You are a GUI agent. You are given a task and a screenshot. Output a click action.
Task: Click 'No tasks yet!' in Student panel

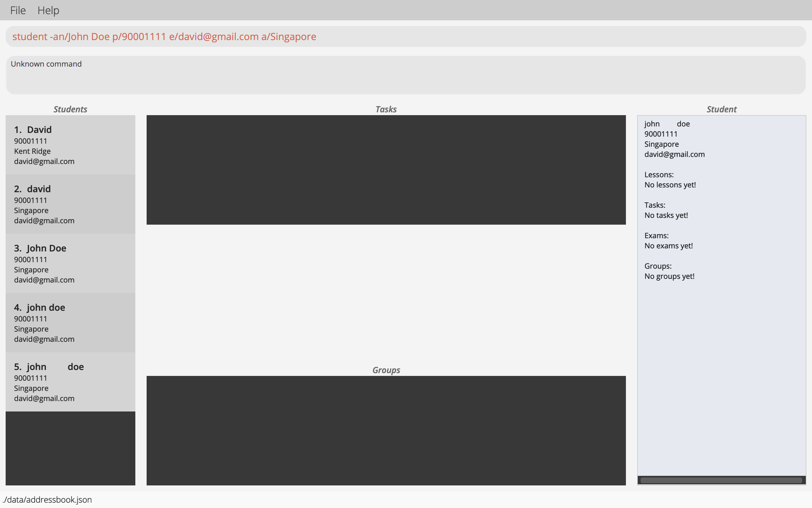tap(666, 215)
